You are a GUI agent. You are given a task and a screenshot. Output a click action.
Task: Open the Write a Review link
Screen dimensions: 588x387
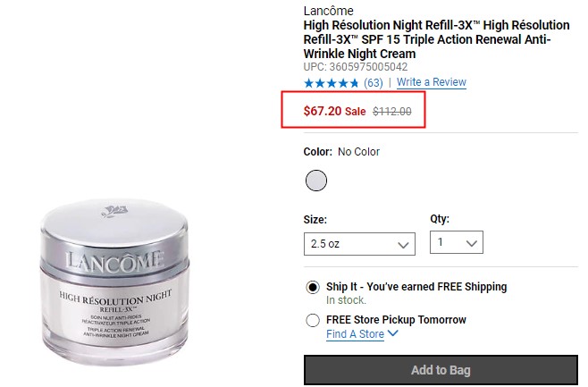tap(432, 82)
